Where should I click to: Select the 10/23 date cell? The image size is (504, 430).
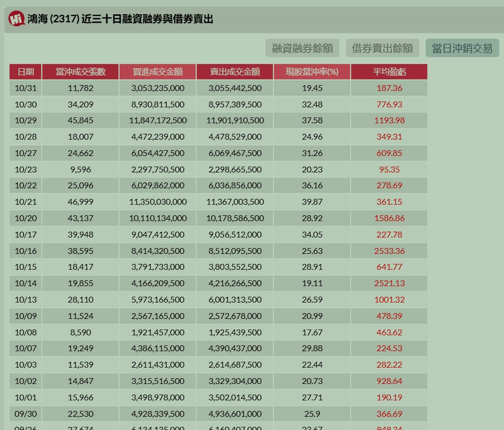point(26,169)
